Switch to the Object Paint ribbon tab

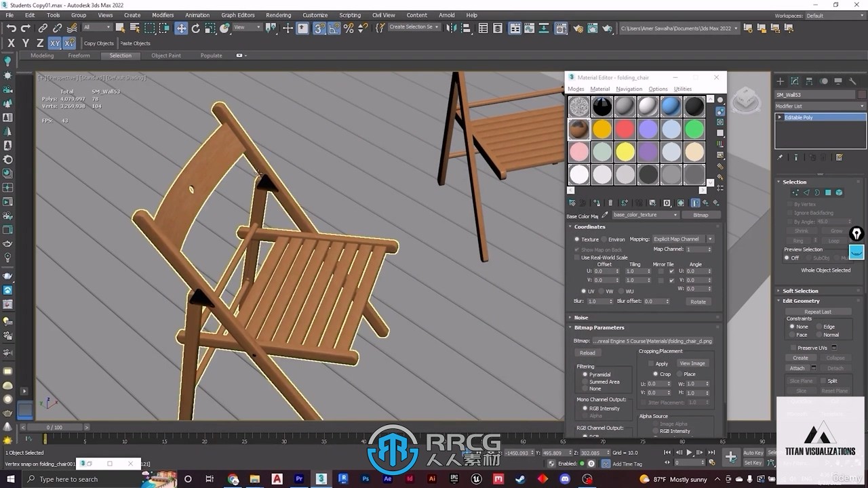click(x=166, y=56)
